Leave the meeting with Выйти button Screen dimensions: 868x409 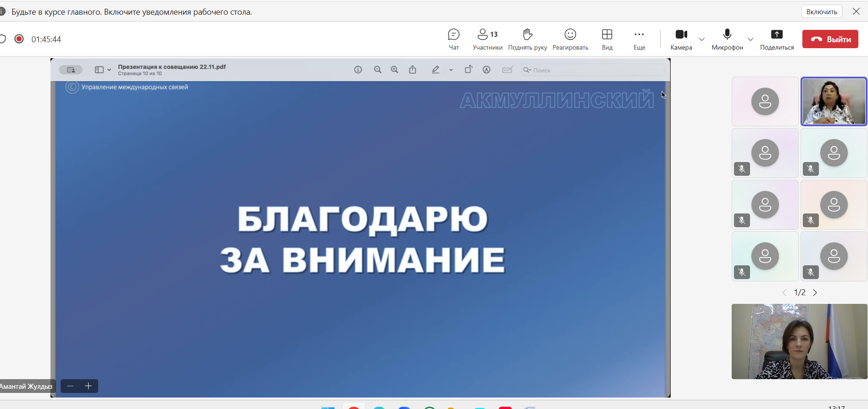830,39
